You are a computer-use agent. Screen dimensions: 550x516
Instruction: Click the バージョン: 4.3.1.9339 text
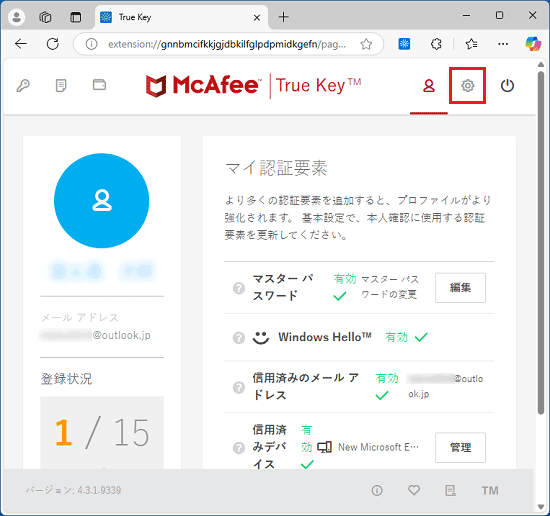click(73, 490)
